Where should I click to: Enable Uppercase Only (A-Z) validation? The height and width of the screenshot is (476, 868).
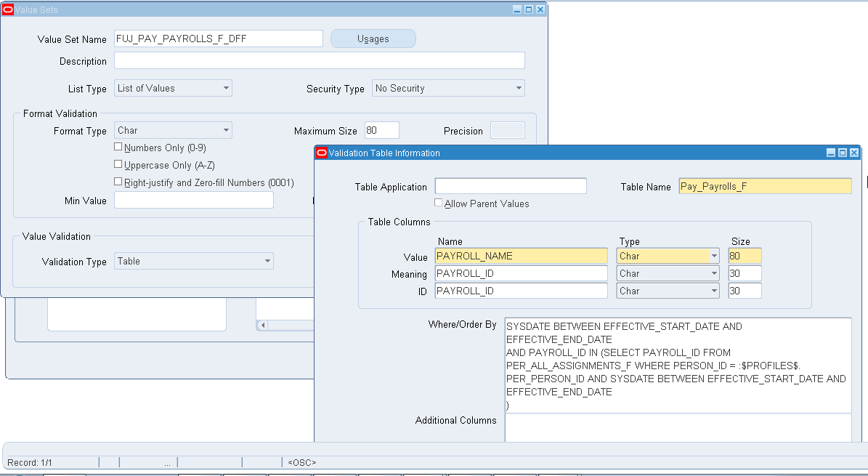pyautogui.click(x=118, y=164)
